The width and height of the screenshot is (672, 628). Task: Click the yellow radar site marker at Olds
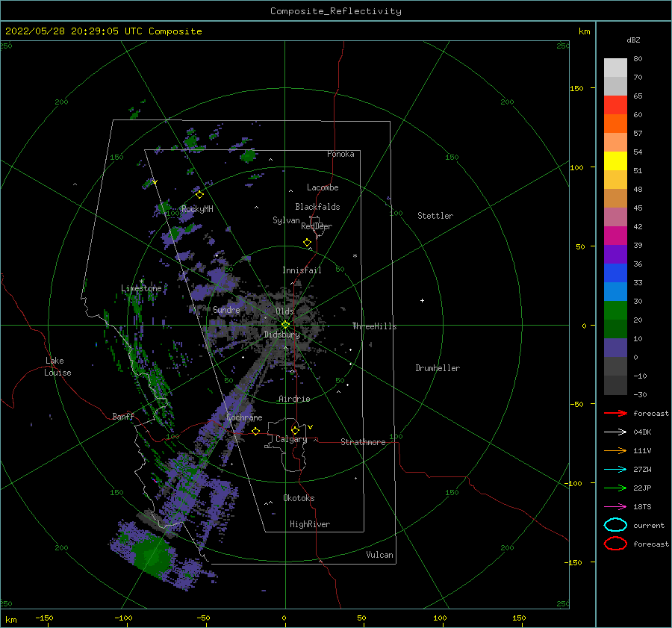coord(285,325)
